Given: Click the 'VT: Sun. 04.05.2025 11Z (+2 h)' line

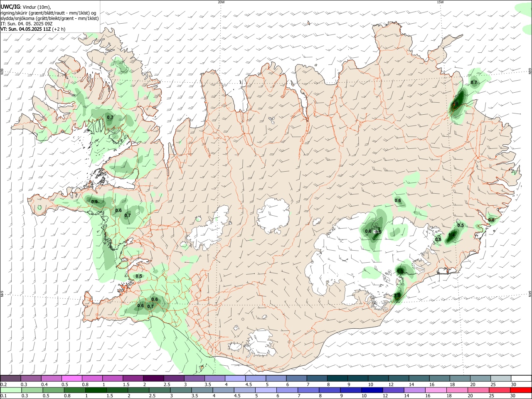Looking at the screenshot, I should (x=33, y=29).
